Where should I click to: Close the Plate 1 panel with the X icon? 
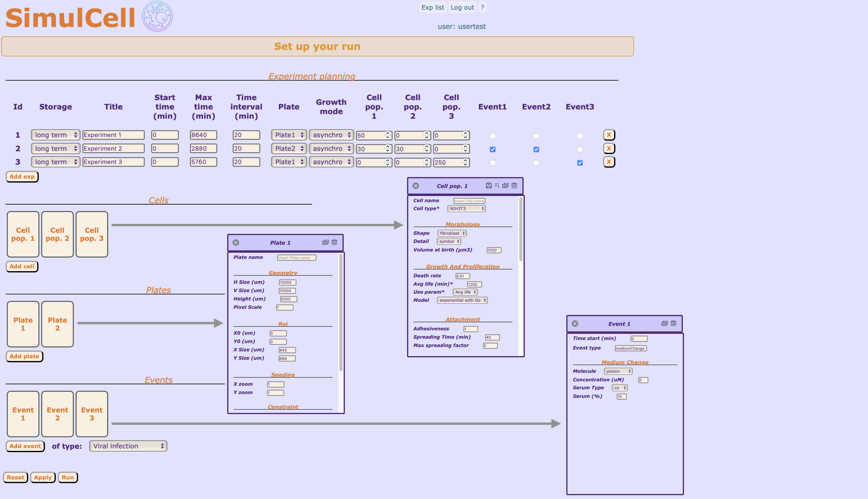[236, 242]
